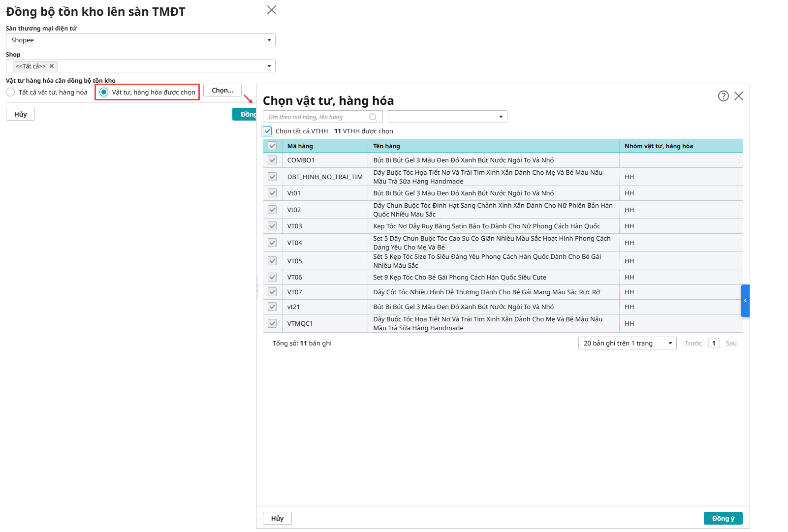Click the search field for mã hàng
This screenshot has width=788, height=532.
[x=317, y=117]
